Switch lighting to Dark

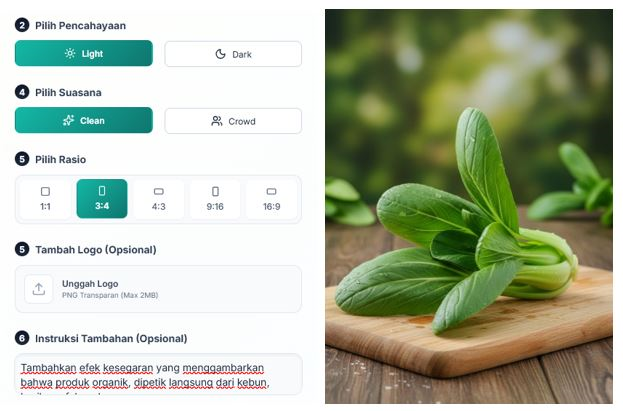tap(233, 54)
